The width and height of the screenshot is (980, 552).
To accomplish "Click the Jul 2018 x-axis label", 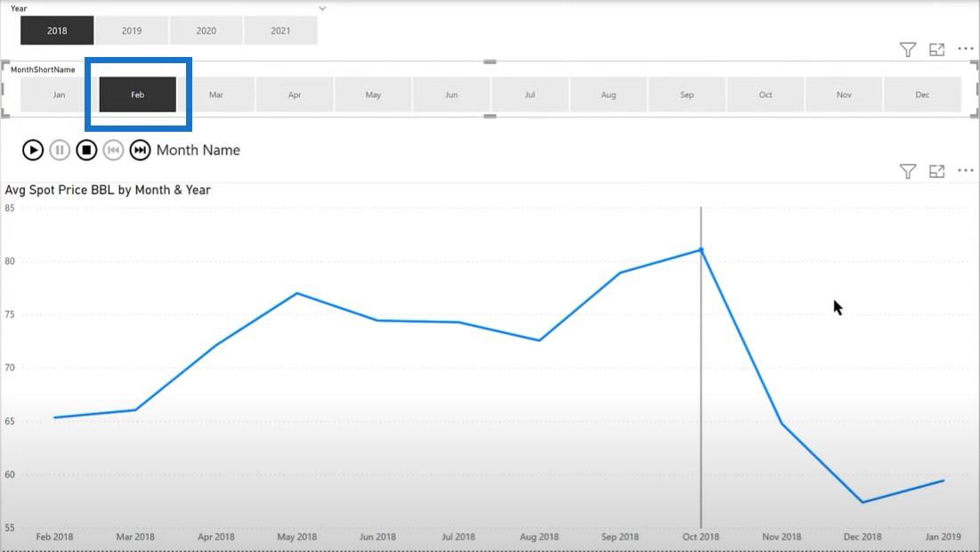I will (x=458, y=536).
